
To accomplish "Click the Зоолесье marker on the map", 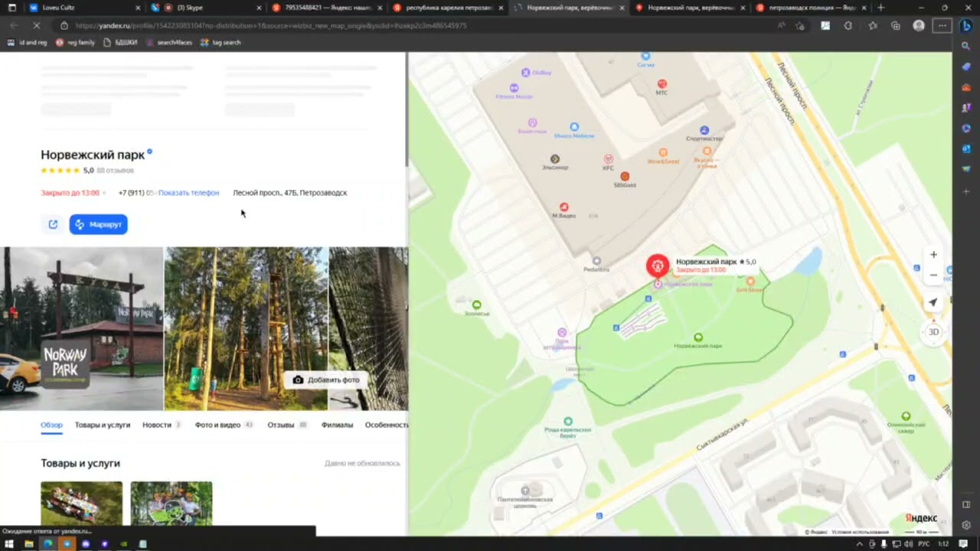I will tap(476, 305).
